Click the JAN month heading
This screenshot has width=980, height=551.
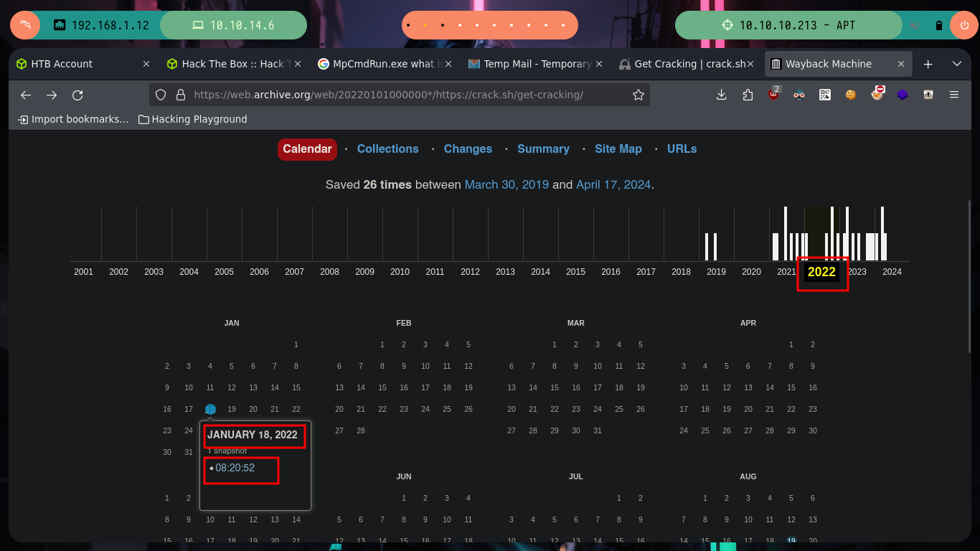tap(232, 323)
